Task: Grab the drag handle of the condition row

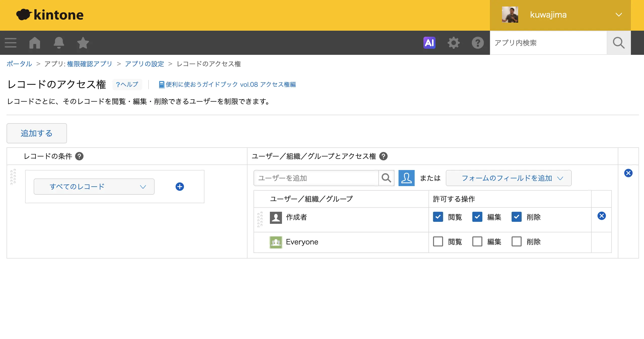Action: (13, 177)
